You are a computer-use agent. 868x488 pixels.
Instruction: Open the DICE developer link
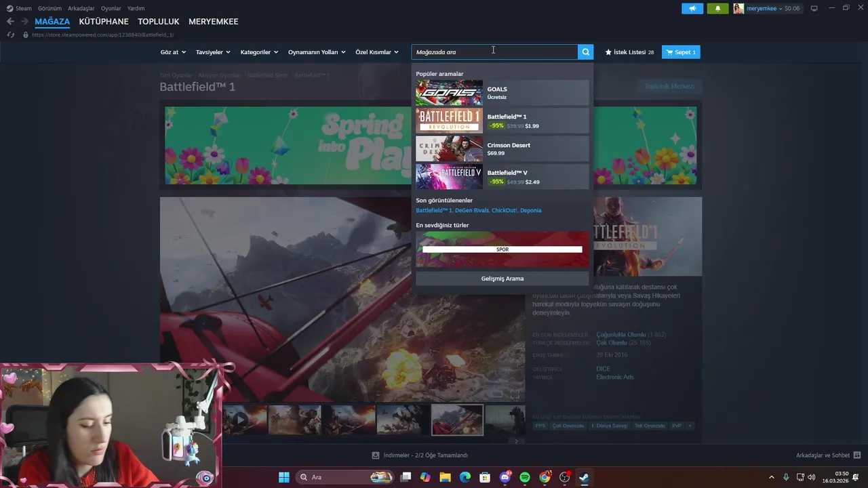pyautogui.click(x=603, y=369)
